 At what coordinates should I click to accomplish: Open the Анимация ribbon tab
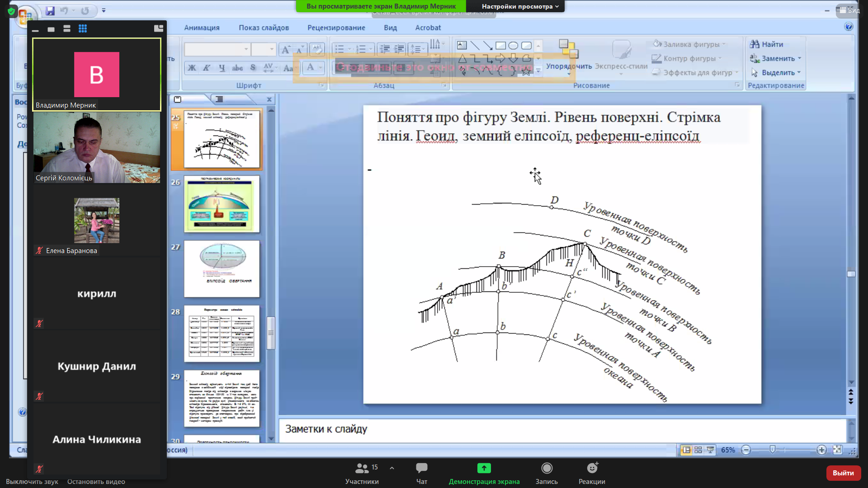tap(202, 28)
